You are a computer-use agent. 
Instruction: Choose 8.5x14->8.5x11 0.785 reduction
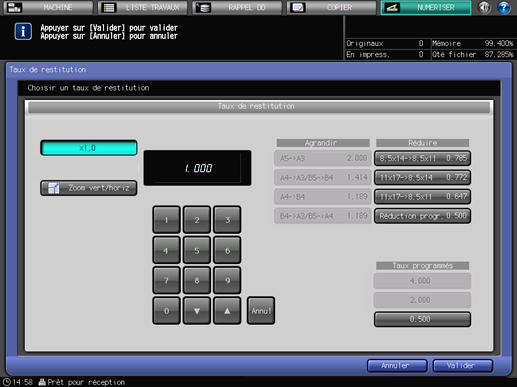click(x=422, y=158)
